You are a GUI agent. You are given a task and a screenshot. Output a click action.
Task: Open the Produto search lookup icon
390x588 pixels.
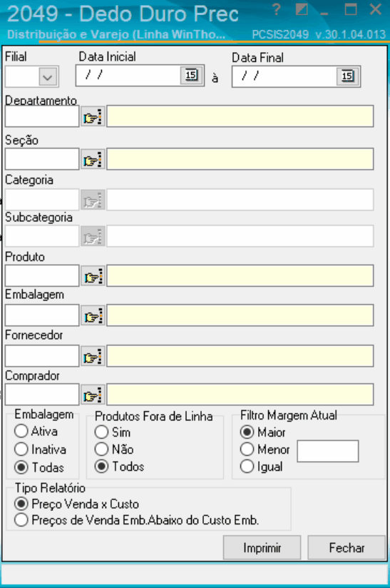coord(93,276)
